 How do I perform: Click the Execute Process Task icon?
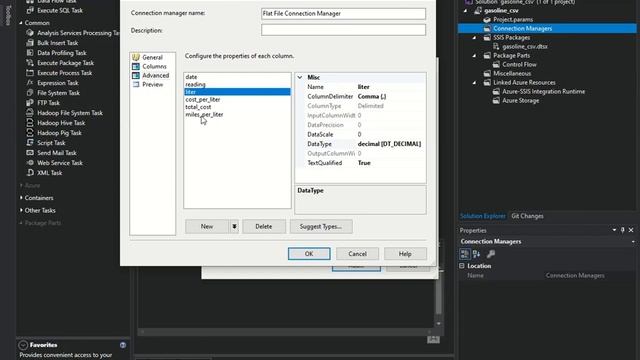coord(30,73)
